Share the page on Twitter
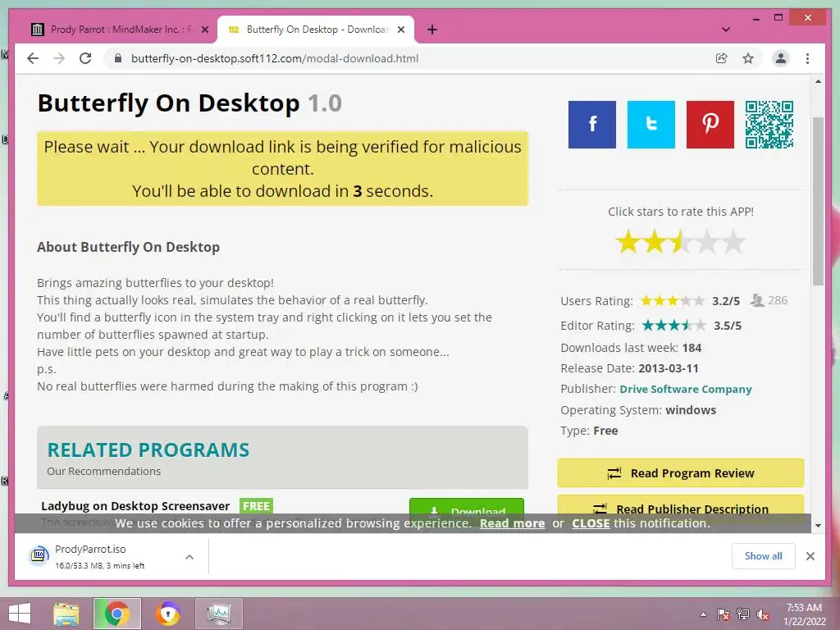The height and width of the screenshot is (630, 840). [651, 125]
